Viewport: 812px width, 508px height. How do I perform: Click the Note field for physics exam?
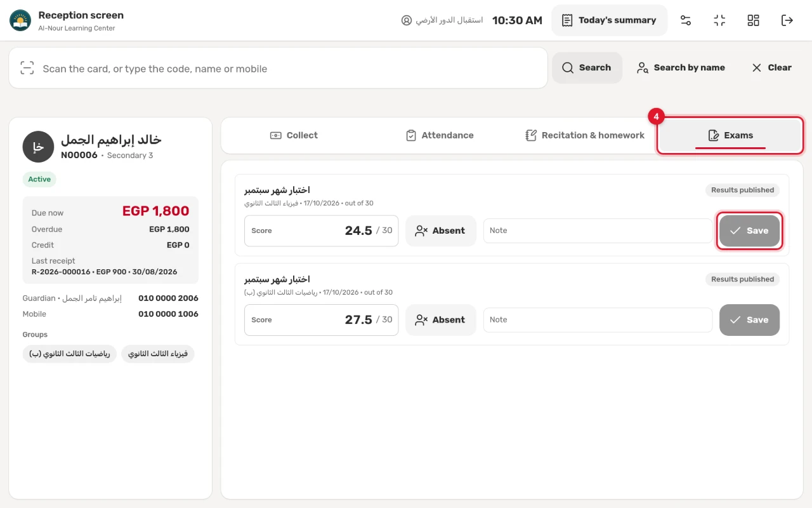(x=598, y=231)
